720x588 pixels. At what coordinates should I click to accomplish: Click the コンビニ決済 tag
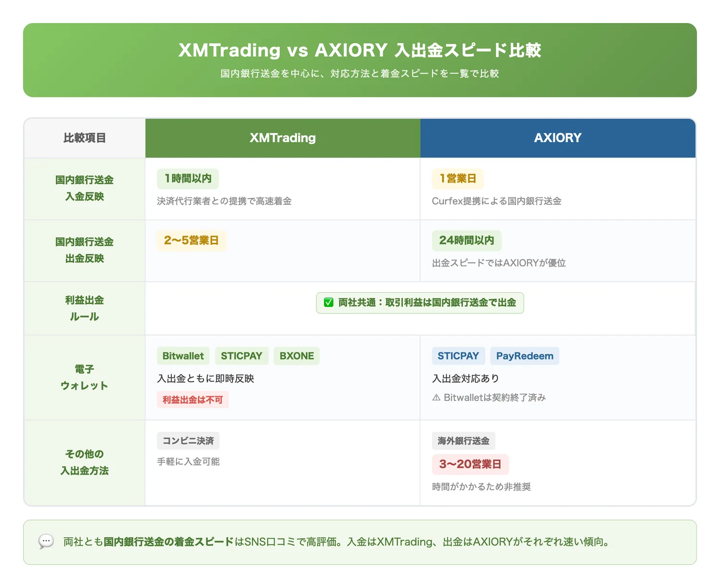188,441
